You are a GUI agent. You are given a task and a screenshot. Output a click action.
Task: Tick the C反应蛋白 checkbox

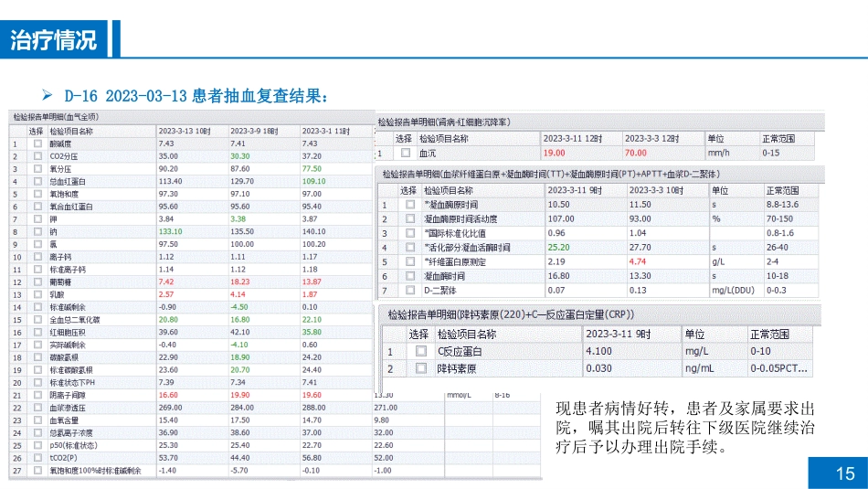pyautogui.click(x=420, y=351)
